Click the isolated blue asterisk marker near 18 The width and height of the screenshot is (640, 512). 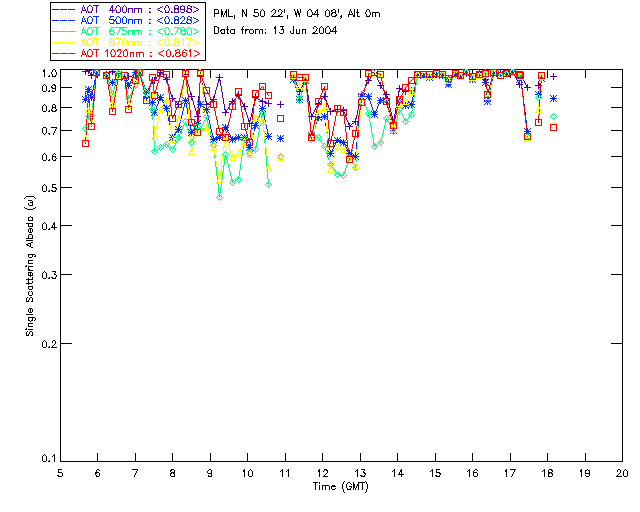(x=553, y=99)
